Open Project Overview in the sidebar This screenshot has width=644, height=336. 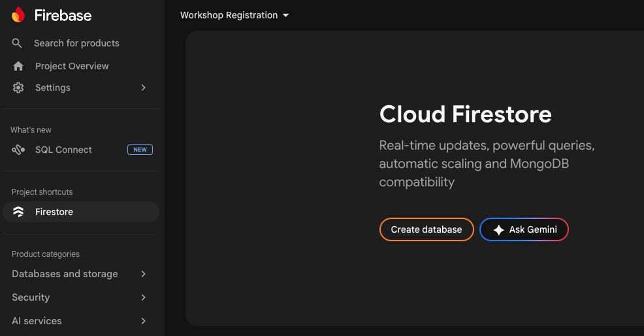[x=81, y=66]
